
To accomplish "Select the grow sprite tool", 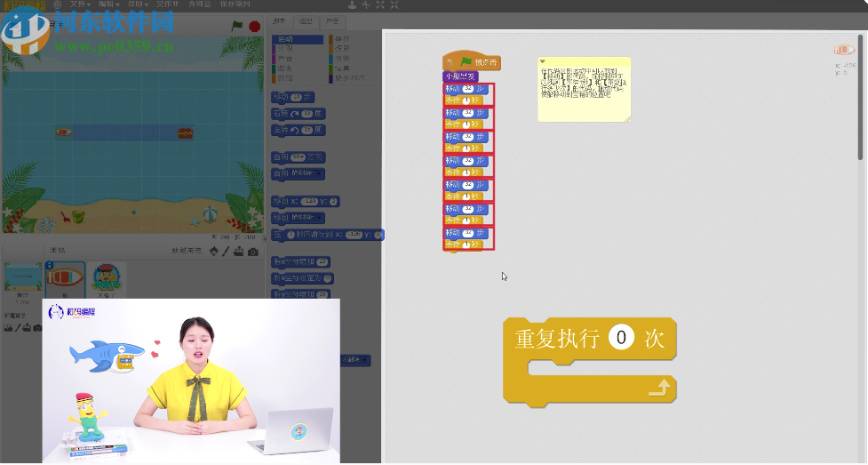I will pos(380,4).
